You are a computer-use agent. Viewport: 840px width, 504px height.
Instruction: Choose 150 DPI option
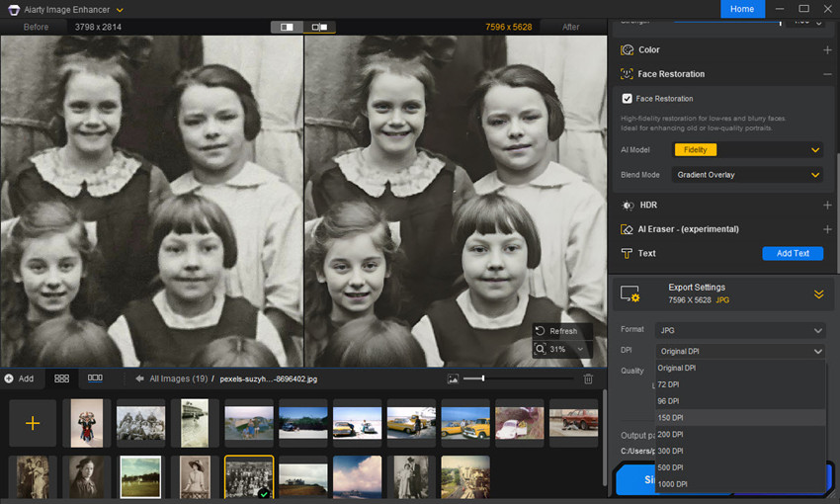pyautogui.click(x=740, y=418)
